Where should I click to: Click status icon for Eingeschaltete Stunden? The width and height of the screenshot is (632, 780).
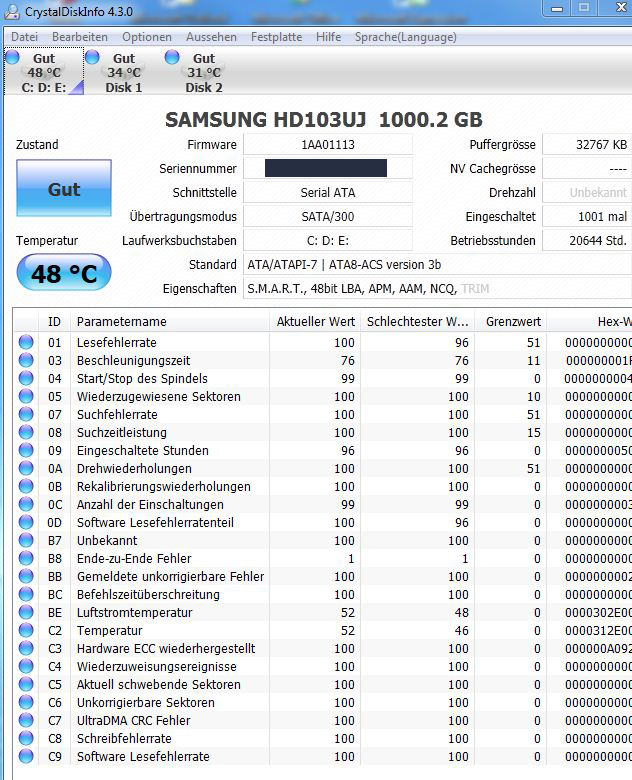26,450
